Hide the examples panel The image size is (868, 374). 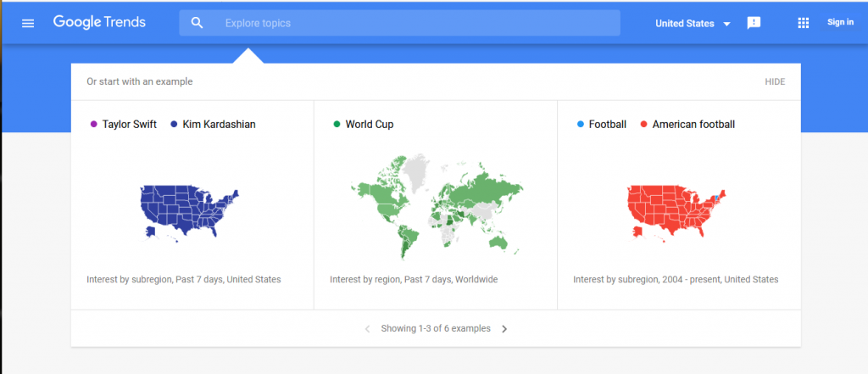[x=775, y=81]
